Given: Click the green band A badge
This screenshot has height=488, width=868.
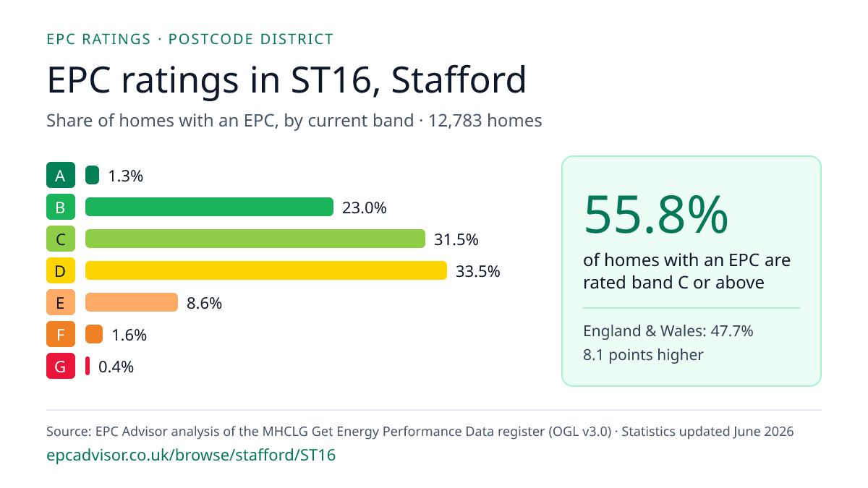Looking at the screenshot, I should 61,176.
